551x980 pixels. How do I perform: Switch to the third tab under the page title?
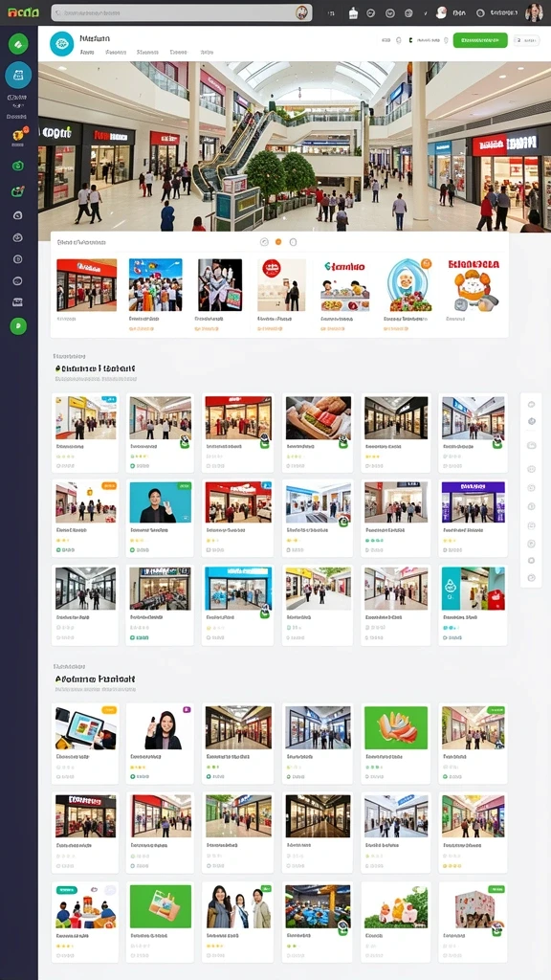[x=147, y=54]
